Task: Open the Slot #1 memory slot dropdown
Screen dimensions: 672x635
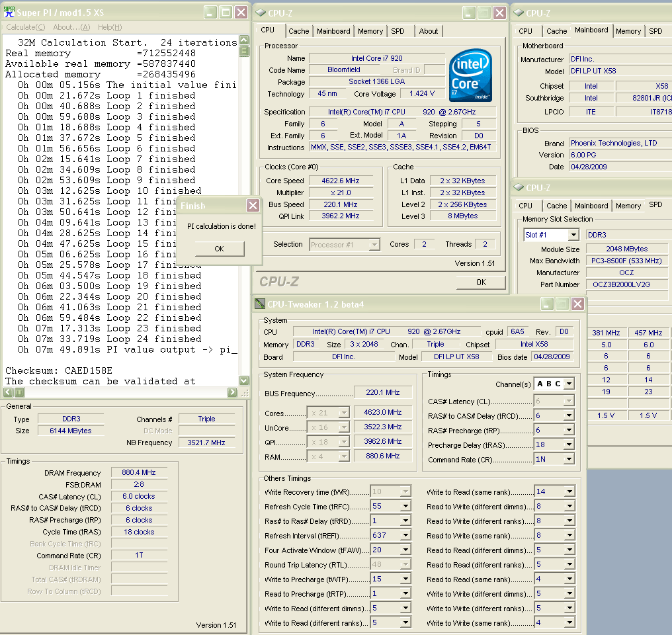Action: coord(573,235)
